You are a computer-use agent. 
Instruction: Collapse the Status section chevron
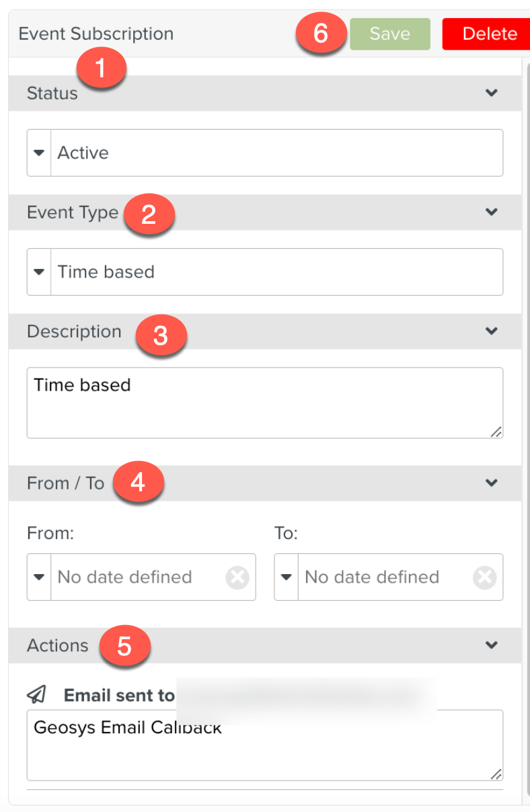click(492, 93)
